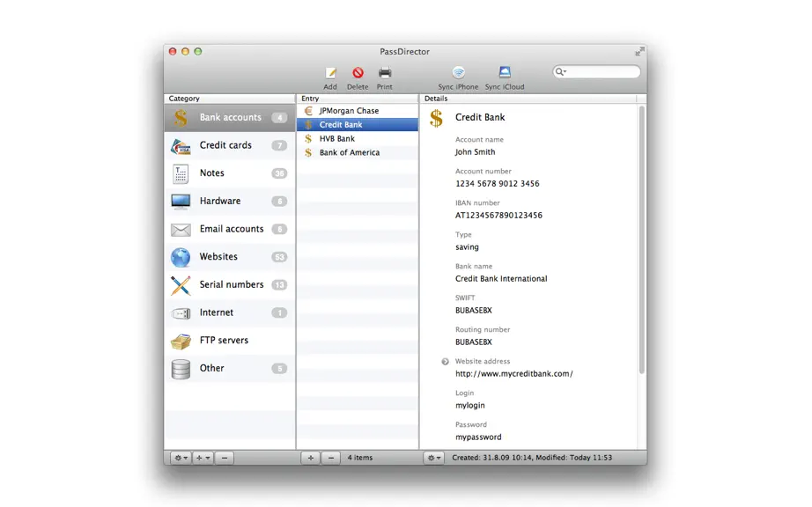Click the Sync iCloud toolbar icon
812x507 pixels.
[505, 72]
